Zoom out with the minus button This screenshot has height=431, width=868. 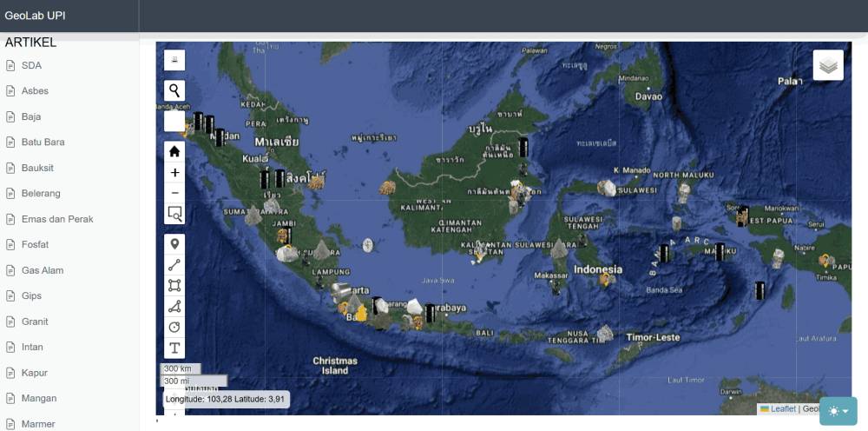click(x=174, y=193)
